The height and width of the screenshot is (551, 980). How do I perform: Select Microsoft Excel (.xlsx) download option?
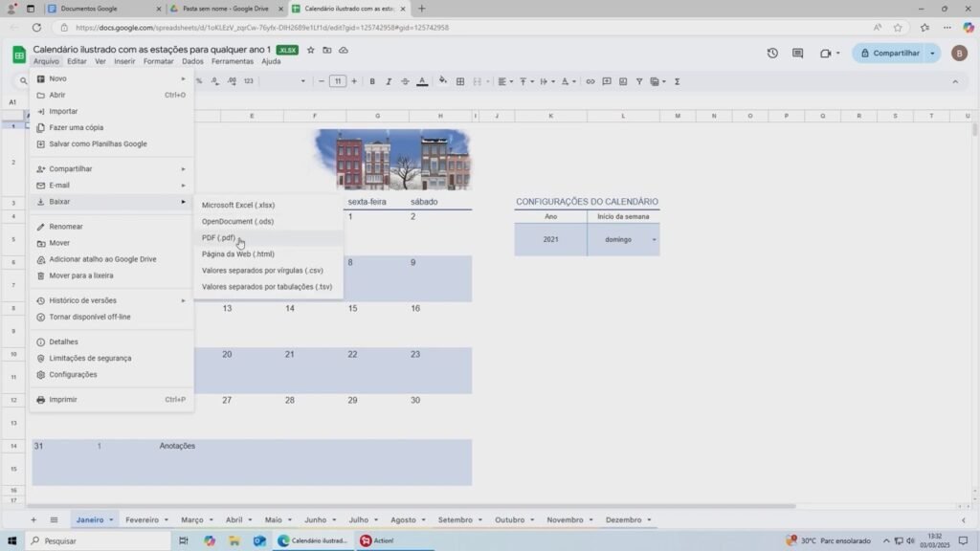[x=237, y=205]
